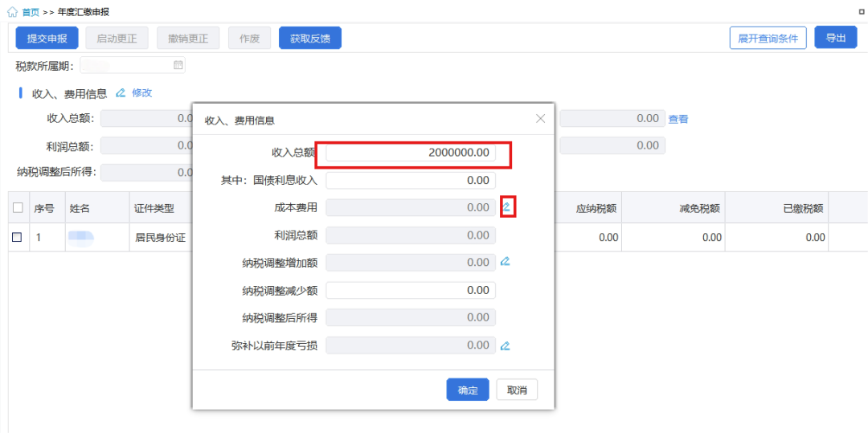
Task: Confirm the dialog with 确定
Action: coord(468,390)
